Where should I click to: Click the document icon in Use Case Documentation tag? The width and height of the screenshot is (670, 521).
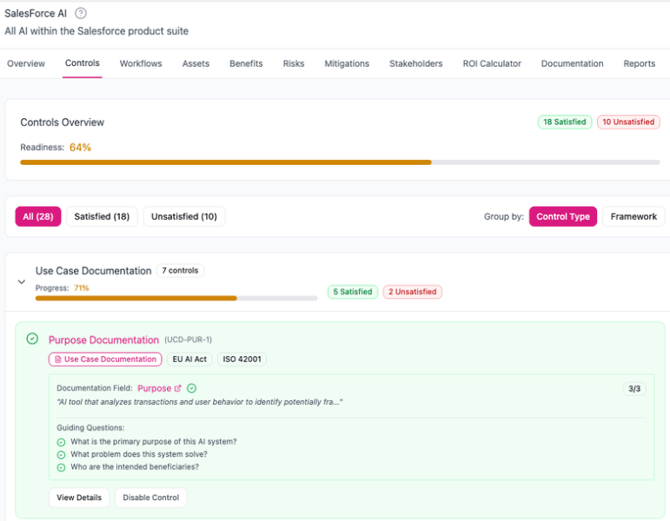click(58, 359)
